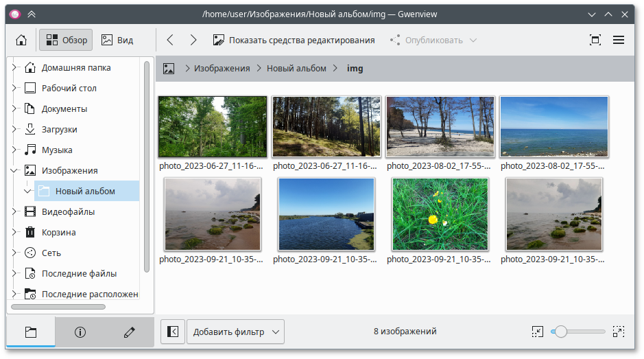Image resolution: width=644 pixels, height=359 pixels.
Task: Navigate to Изображения in breadcrumb
Action: (x=222, y=68)
